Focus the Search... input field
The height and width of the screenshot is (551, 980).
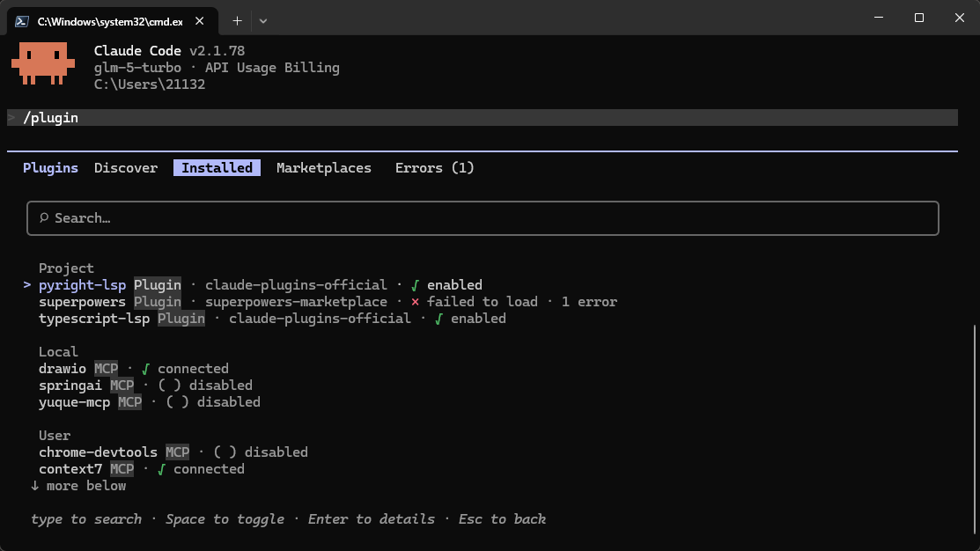pos(483,218)
